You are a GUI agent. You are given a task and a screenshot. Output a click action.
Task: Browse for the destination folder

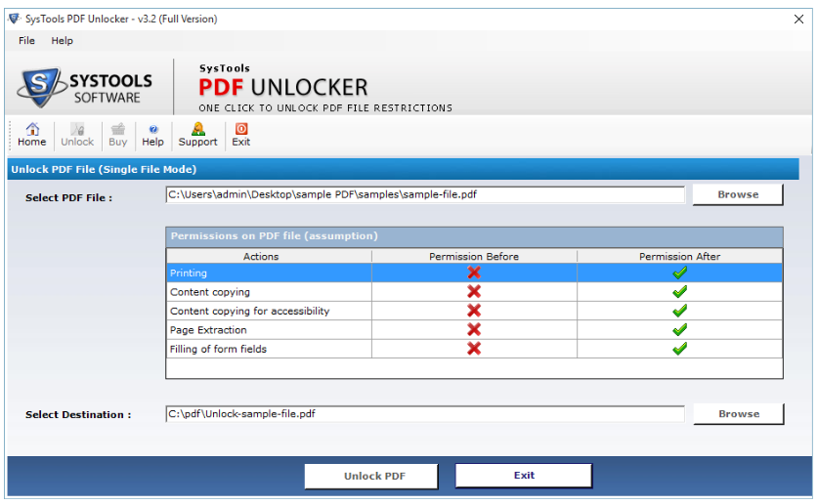(739, 413)
